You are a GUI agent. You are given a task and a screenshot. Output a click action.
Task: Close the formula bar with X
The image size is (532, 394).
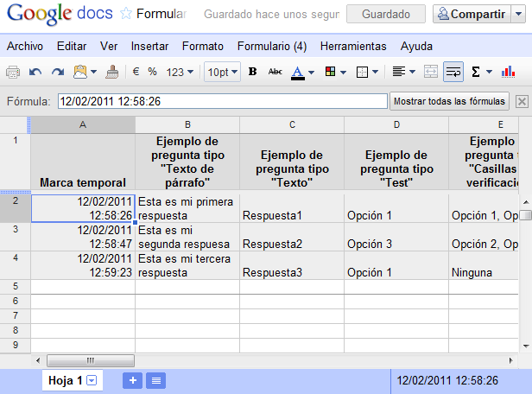click(522, 101)
